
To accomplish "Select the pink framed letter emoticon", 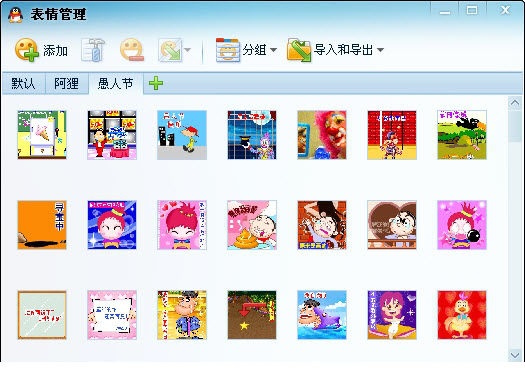I will click(x=112, y=315).
